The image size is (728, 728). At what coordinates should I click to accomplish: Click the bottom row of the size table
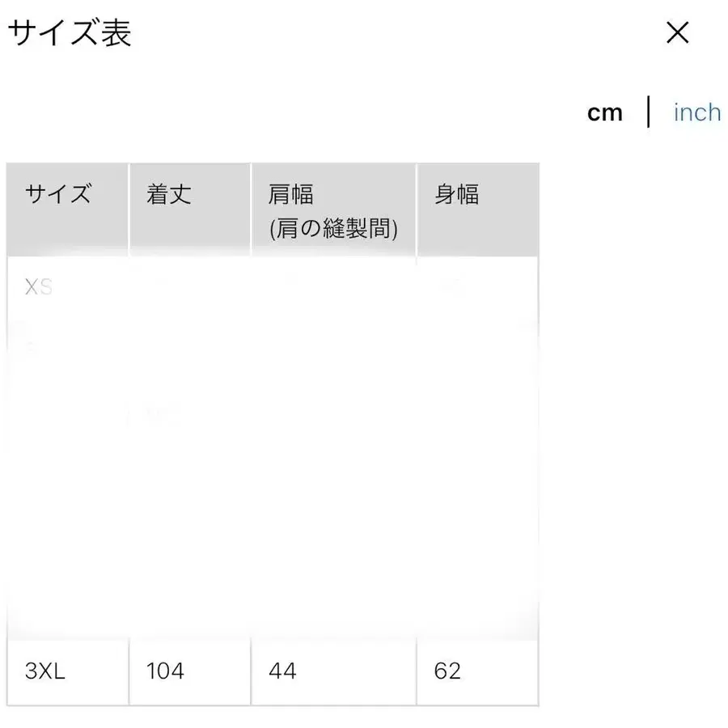272,671
